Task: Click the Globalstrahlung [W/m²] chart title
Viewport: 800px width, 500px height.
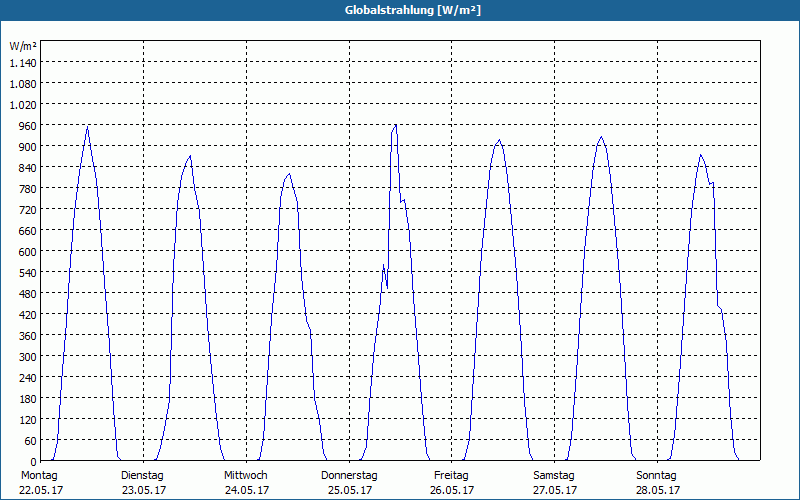Action: [x=412, y=10]
